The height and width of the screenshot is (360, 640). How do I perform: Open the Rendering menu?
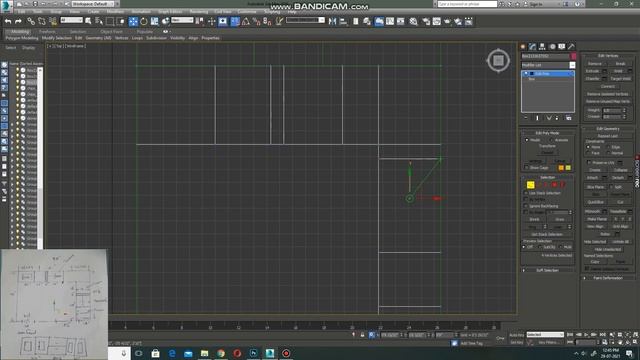tap(199, 12)
